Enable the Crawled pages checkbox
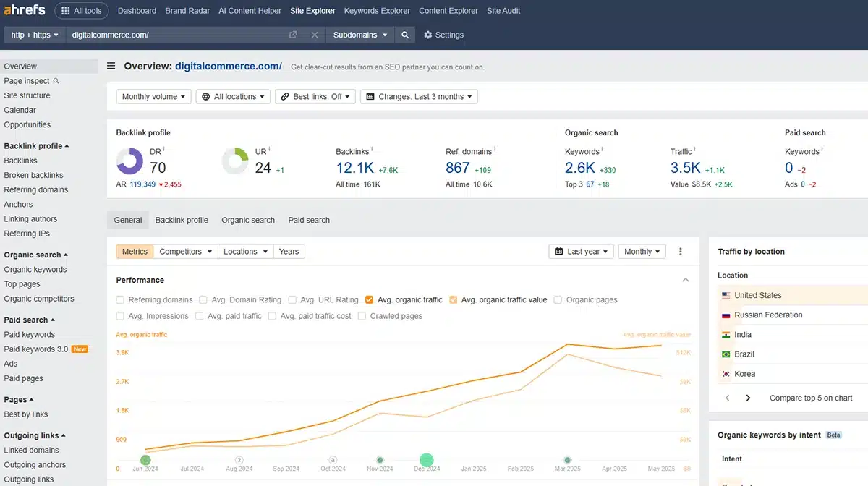 [362, 316]
